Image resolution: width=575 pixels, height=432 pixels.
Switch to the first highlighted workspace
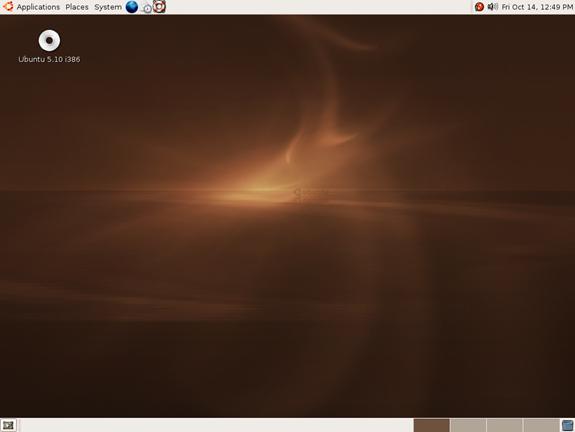point(432,425)
